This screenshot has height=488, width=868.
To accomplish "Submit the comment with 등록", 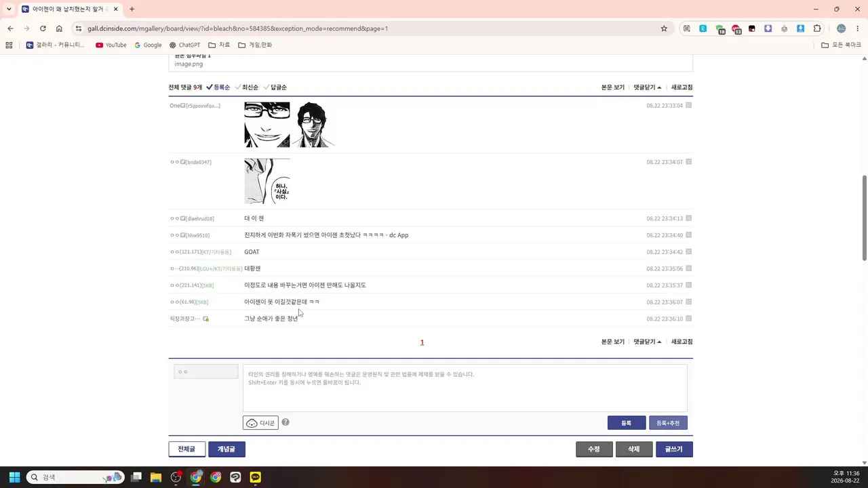I will [627, 423].
